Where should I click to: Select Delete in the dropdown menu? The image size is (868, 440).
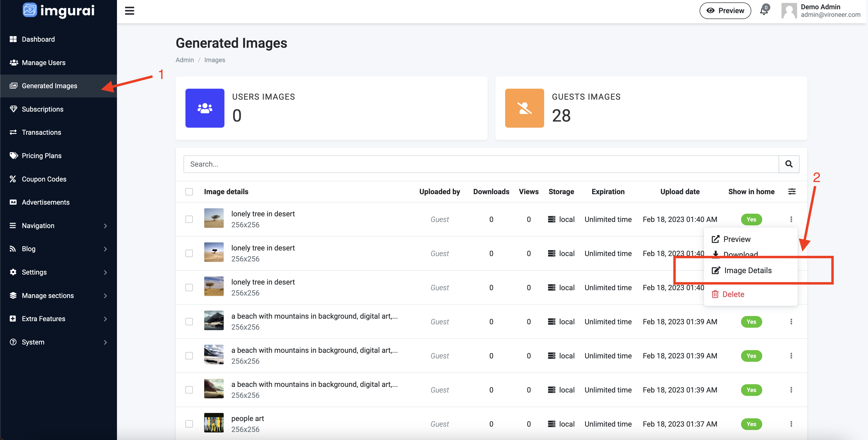coord(733,294)
